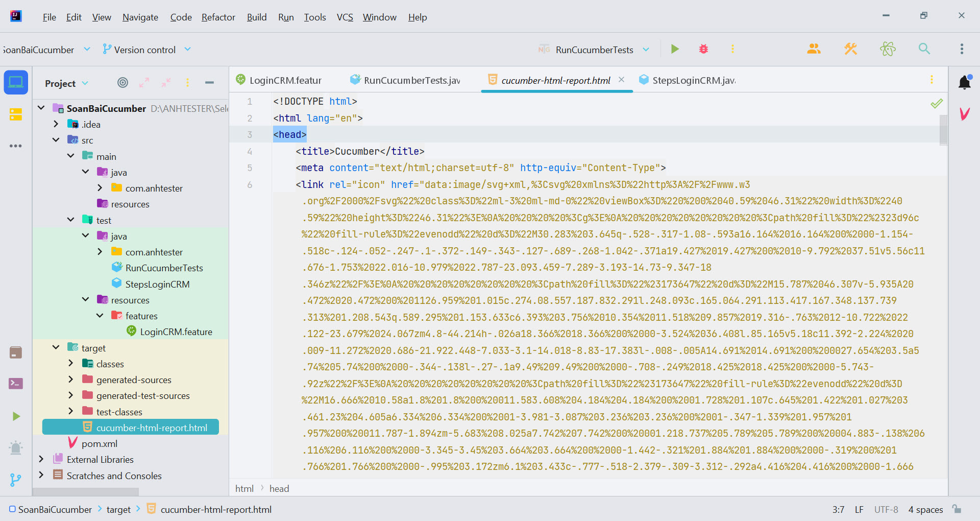Change 4 spaces indent setting
This screenshot has height=521, width=980.
click(926, 509)
